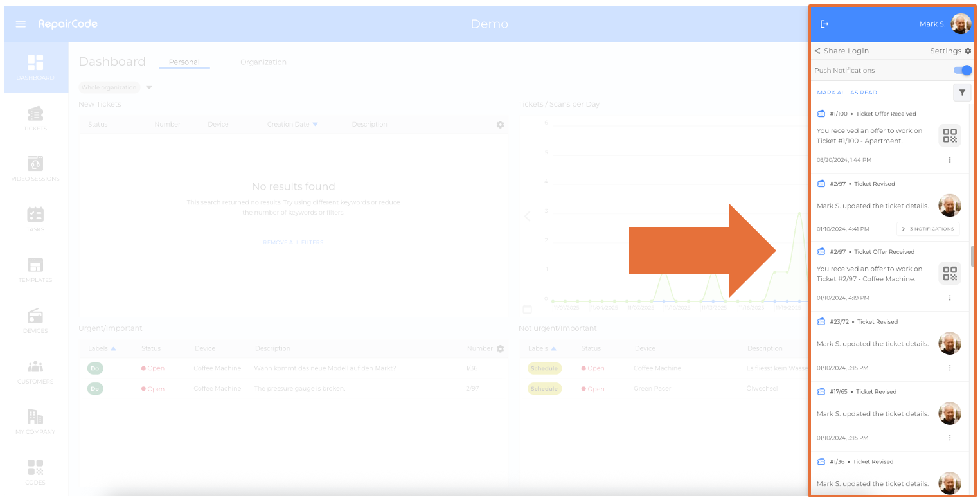The image size is (980, 500).
Task: Open Devices from the sidebar
Action: pyautogui.click(x=35, y=321)
